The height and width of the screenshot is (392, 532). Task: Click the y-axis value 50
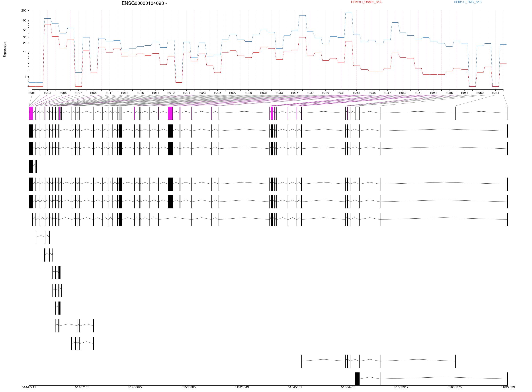pos(25,30)
